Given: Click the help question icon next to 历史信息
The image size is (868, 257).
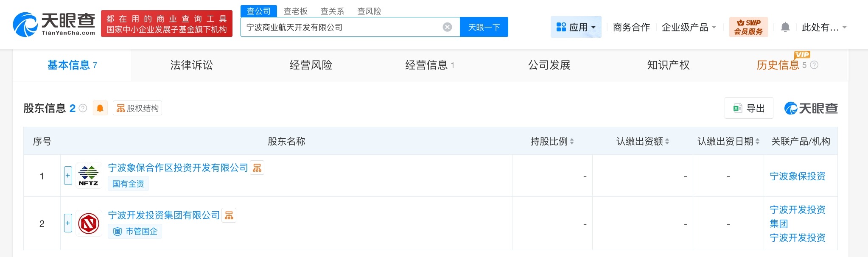Looking at the screenshot, I should tap(814, 65).
